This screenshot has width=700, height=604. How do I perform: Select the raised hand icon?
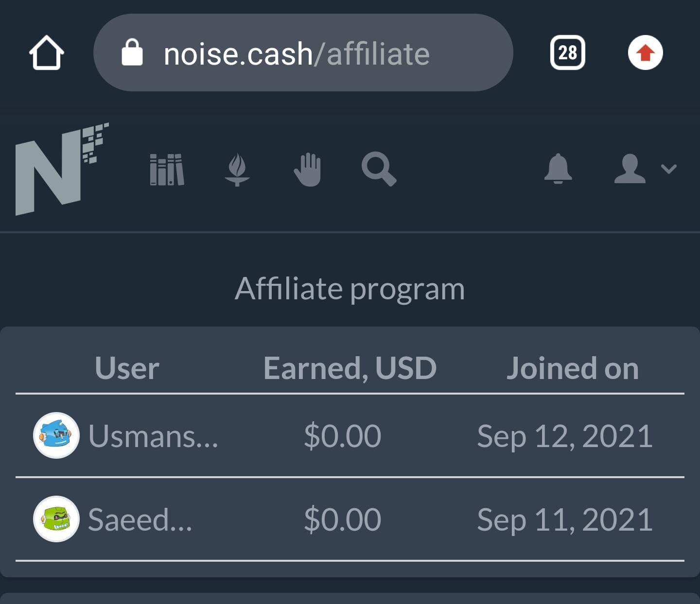click(308, 170)
